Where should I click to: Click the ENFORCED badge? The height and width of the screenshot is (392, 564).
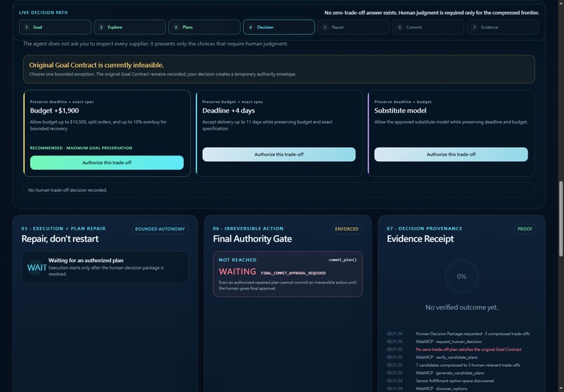pyautogui.click(x=346, y=229)
